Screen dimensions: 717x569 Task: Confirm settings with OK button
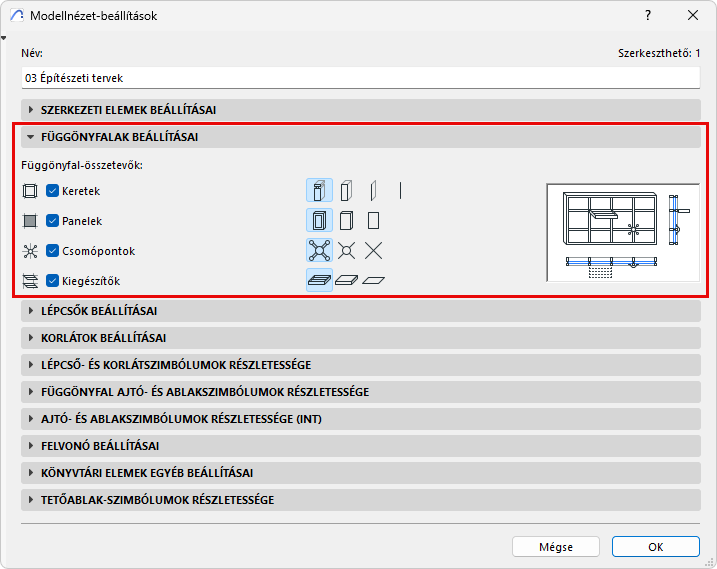tap(656, 547)
